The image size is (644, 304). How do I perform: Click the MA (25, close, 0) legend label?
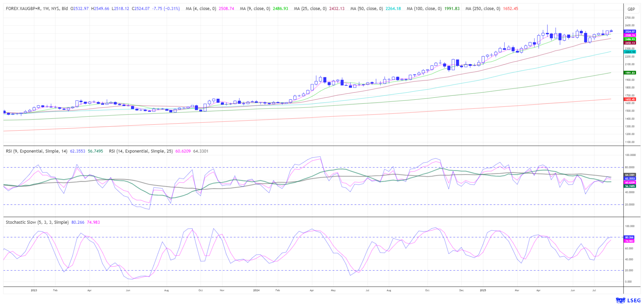click(310, 8)
